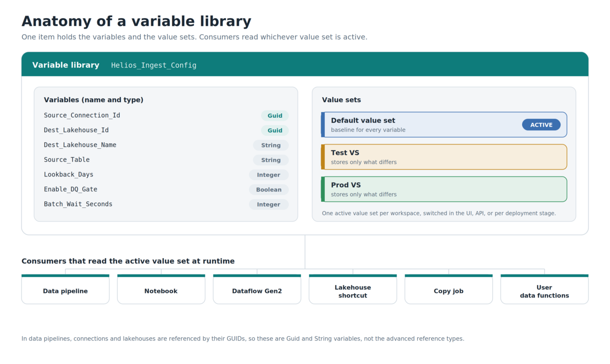Click the 'Consumers that read the active value set' heading
Viewport: 610px width, 364px height.
(128, 261)
